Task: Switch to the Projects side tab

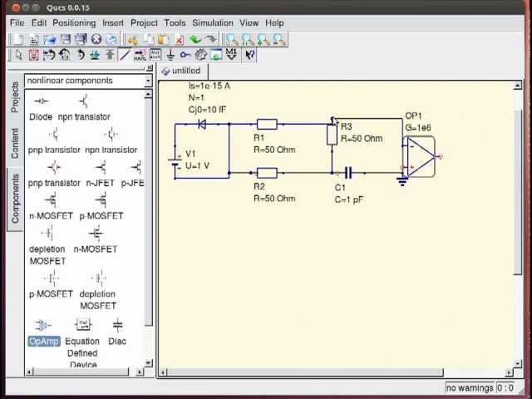Action: click(x=15, y=96)
